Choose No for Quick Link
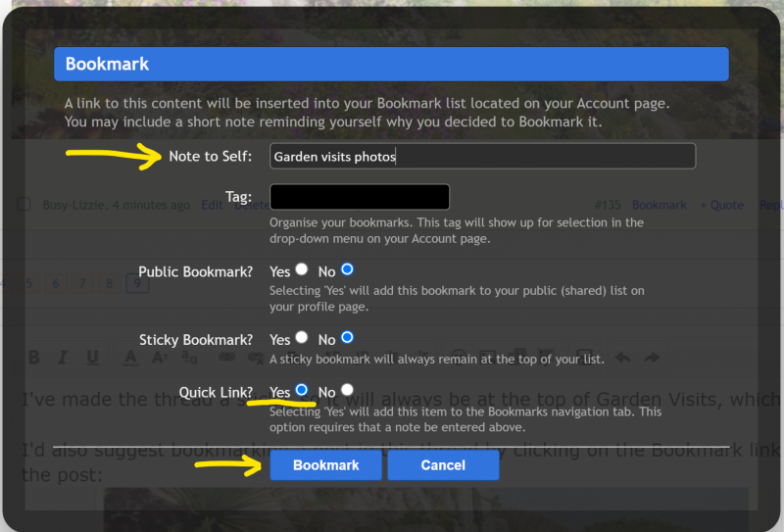This screenshot has height=532, width=784. 347,391
